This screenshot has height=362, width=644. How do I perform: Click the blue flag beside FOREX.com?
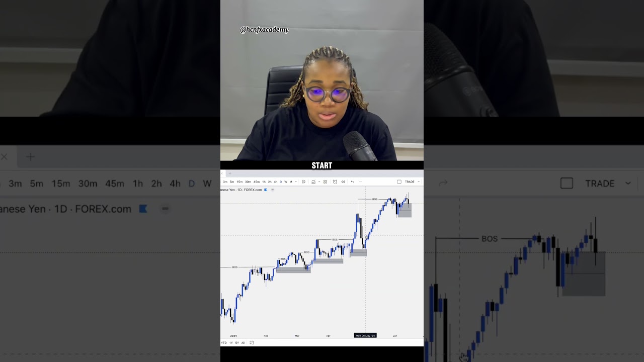[x=266, y=190]
